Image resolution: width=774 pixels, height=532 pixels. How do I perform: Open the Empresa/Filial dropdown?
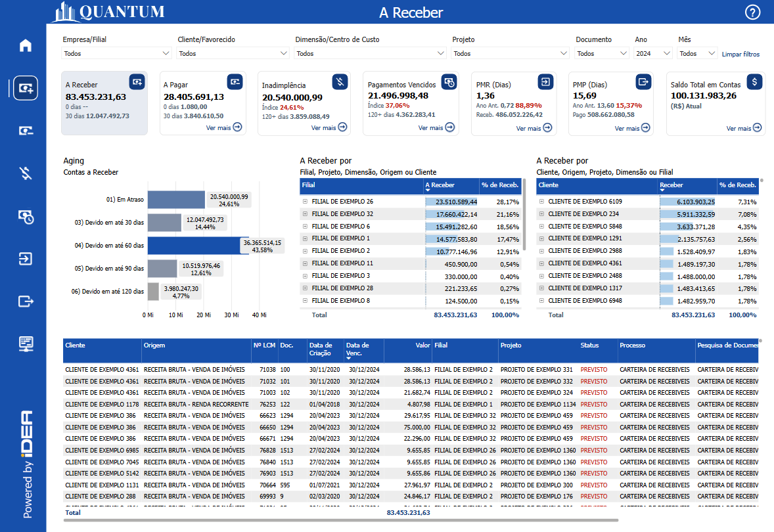pos(117,53)
